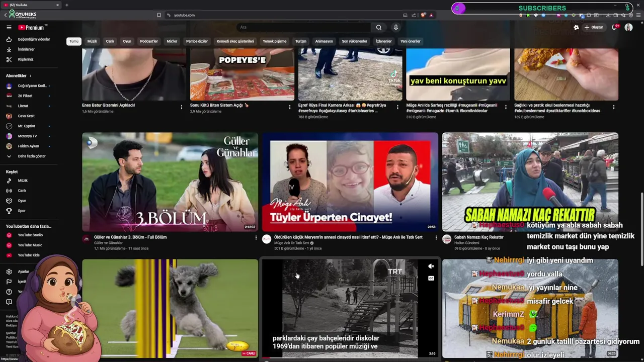Click the share icon in address bar
This screenshot has height=362, width=644.
pyautogui.click(x=414, y=15)
